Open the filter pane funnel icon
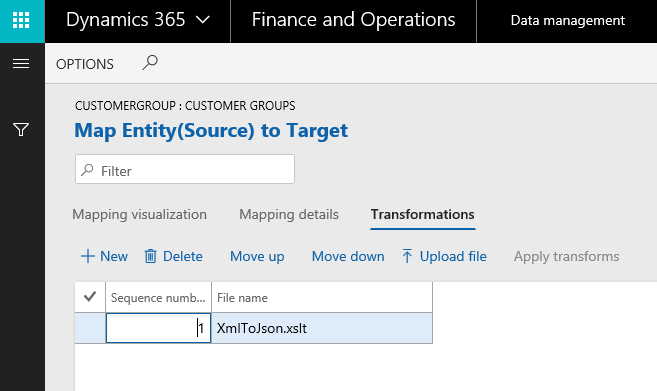Image resolution: width=657 pixels, height=391 pixels. pos(21,129)
